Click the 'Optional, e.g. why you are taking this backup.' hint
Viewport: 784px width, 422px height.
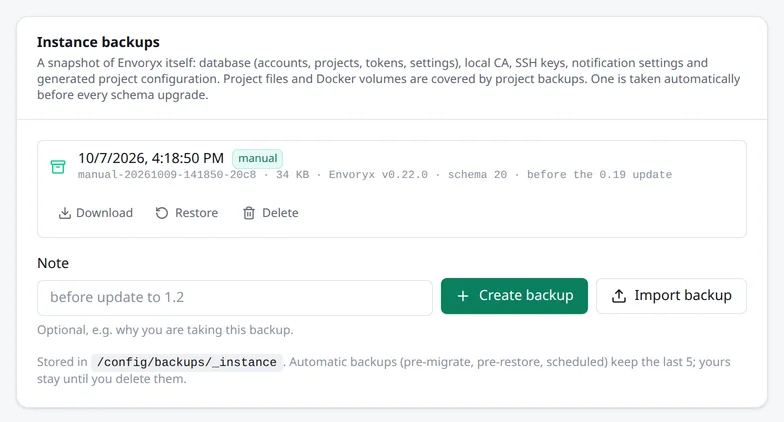pyautogui.click(x=165, y=330)
